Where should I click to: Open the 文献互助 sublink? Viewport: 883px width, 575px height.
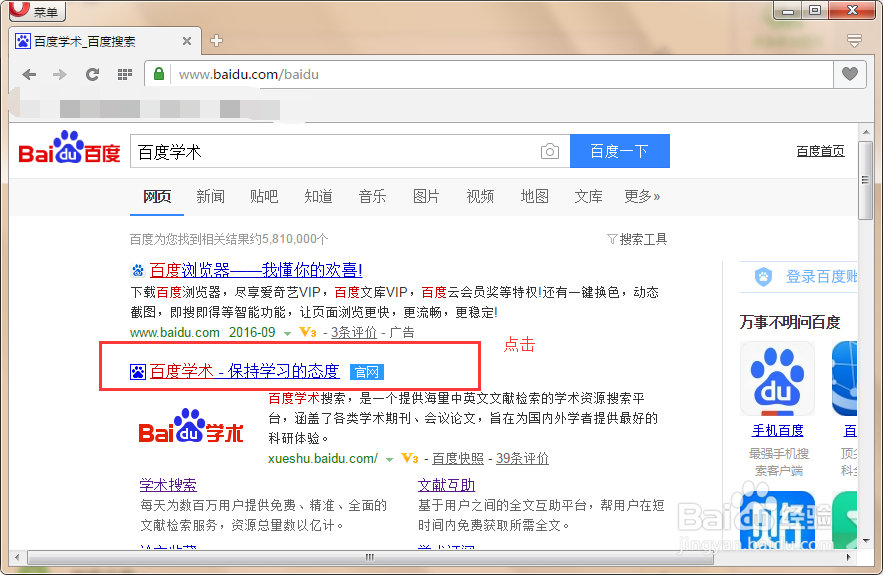pyautogui.click(x=447, y=485)
